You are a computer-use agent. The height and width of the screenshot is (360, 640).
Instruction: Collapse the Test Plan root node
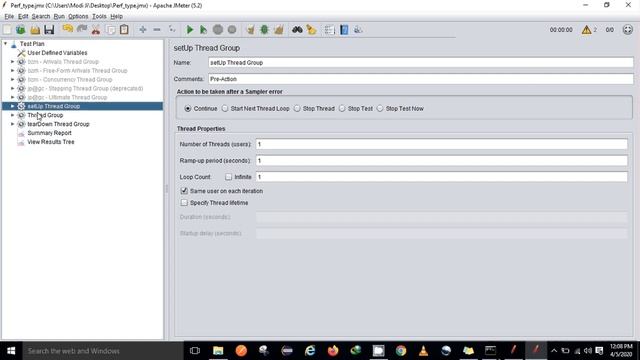6,43
